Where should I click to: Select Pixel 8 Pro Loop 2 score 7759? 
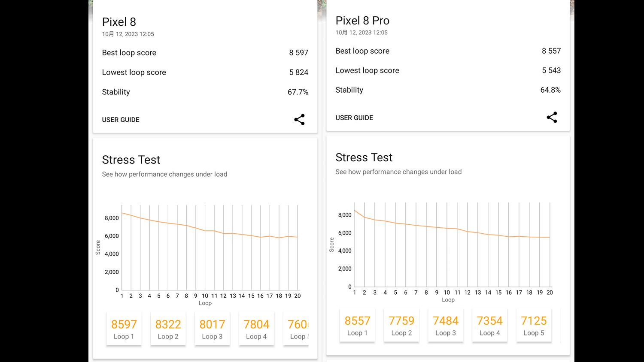(401, 325)
